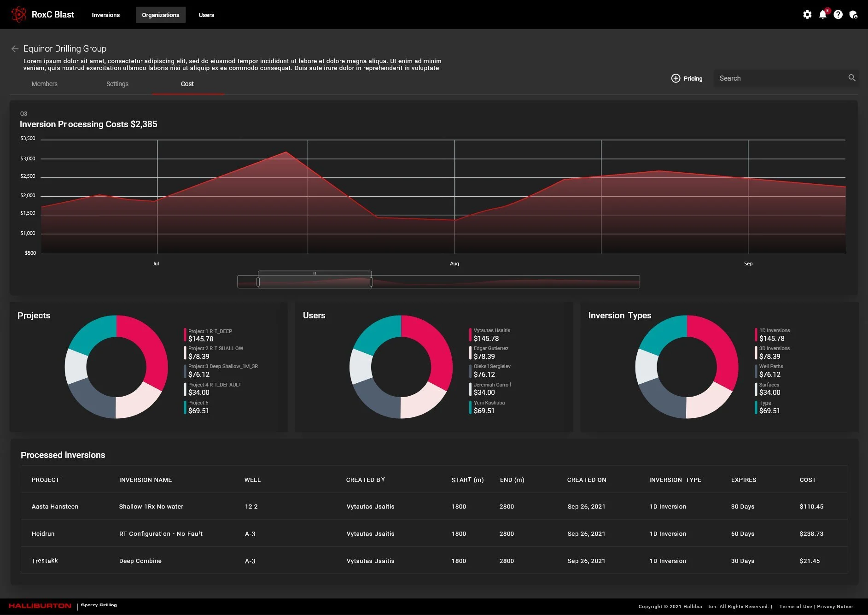The height and width of the screenshot is (615, 868).
Task: Click the Halliburton footer logo
Action: (x=40, y=606)
